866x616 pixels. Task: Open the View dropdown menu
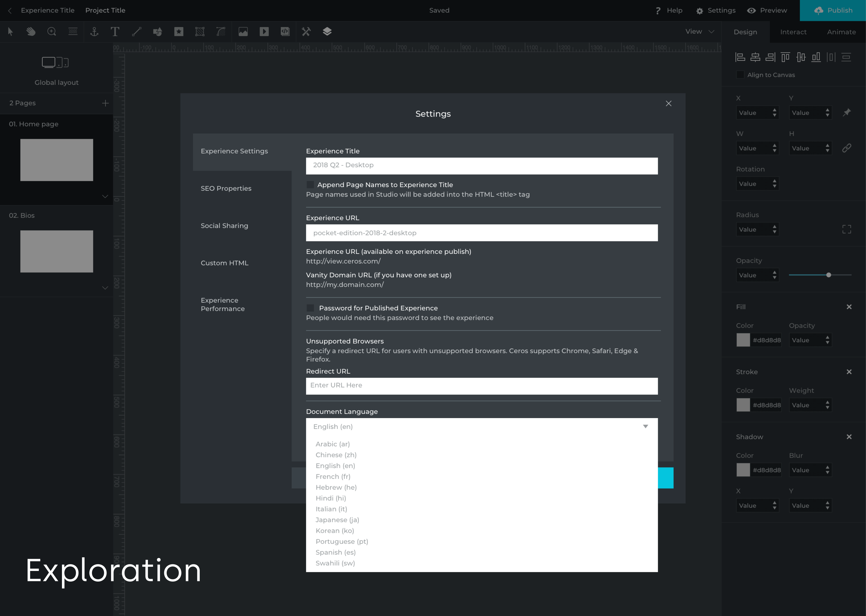700,32
